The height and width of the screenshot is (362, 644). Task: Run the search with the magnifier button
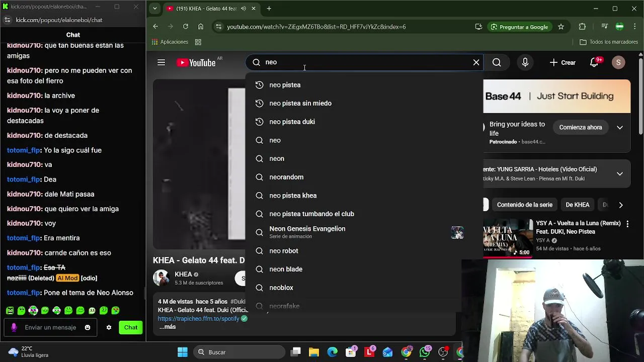497,62
